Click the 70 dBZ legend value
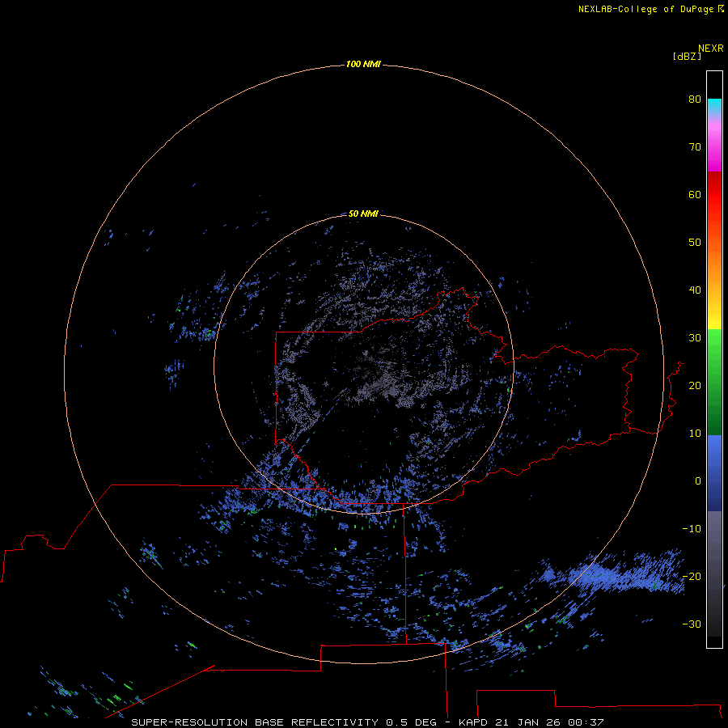Viewport: 728px width, 728px height. click(x=695, y=146)
